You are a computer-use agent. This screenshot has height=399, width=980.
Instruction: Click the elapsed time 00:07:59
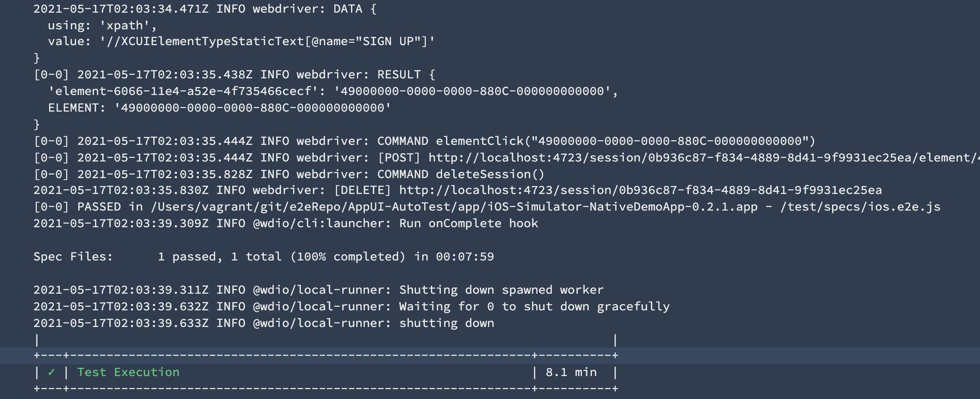(x=465, y=256)
